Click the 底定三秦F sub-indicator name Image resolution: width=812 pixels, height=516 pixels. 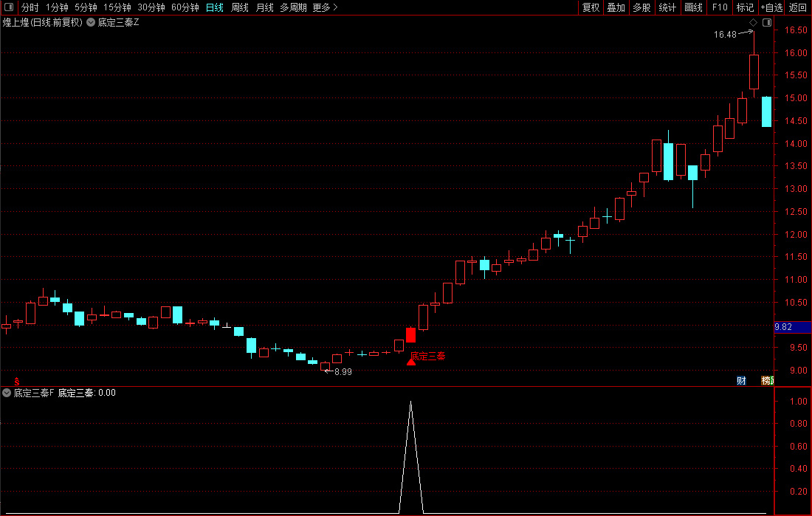click(x=34, y=393)
